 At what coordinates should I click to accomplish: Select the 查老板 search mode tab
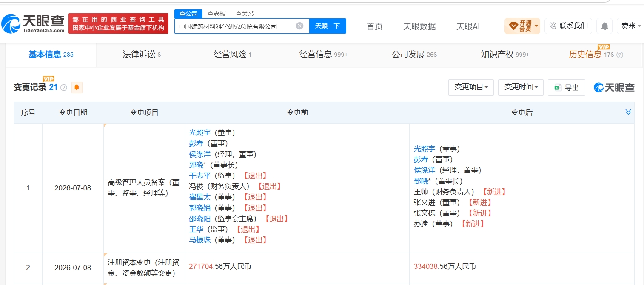[217, 14]
